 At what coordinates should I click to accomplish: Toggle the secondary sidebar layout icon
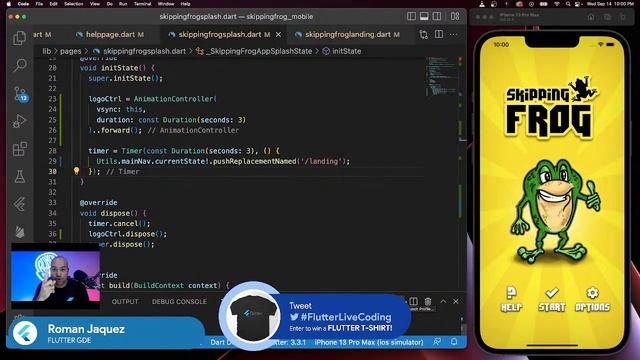click(x=437, y=16)
